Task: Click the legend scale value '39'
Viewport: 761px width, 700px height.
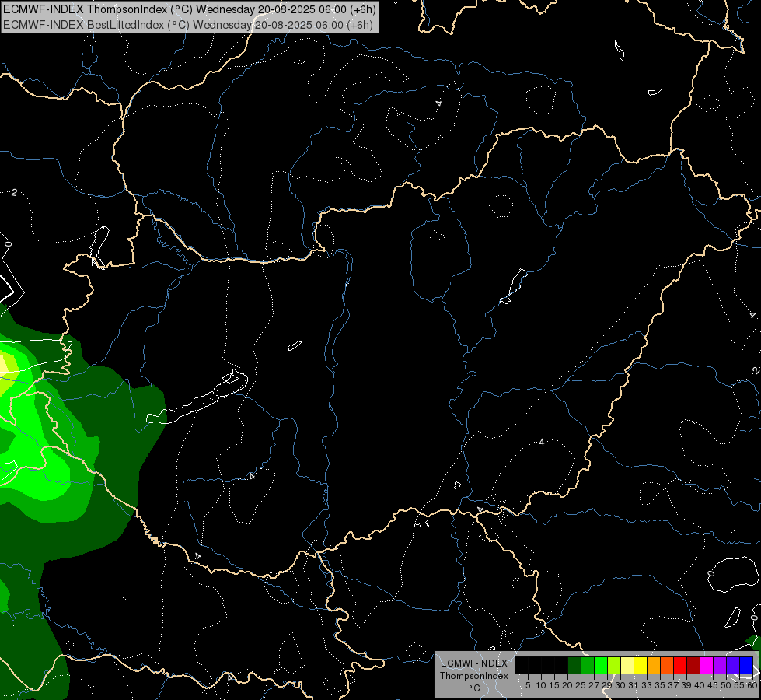Action: point(686,685)
